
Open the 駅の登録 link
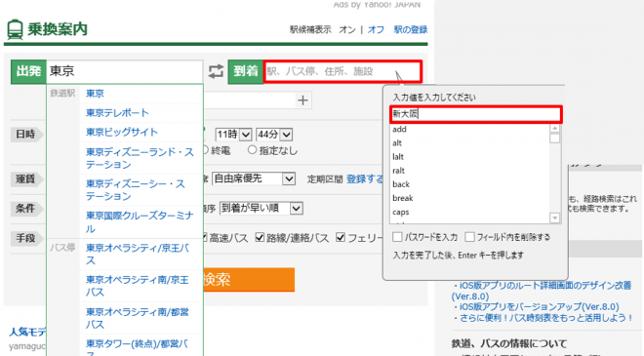[x=410, y=29]
